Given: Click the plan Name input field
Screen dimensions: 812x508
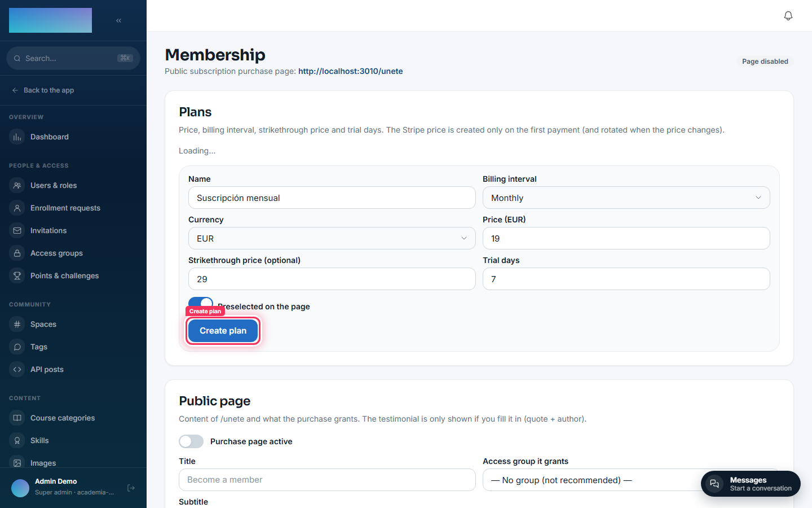Looking at the screenshot, I should 332,198.
